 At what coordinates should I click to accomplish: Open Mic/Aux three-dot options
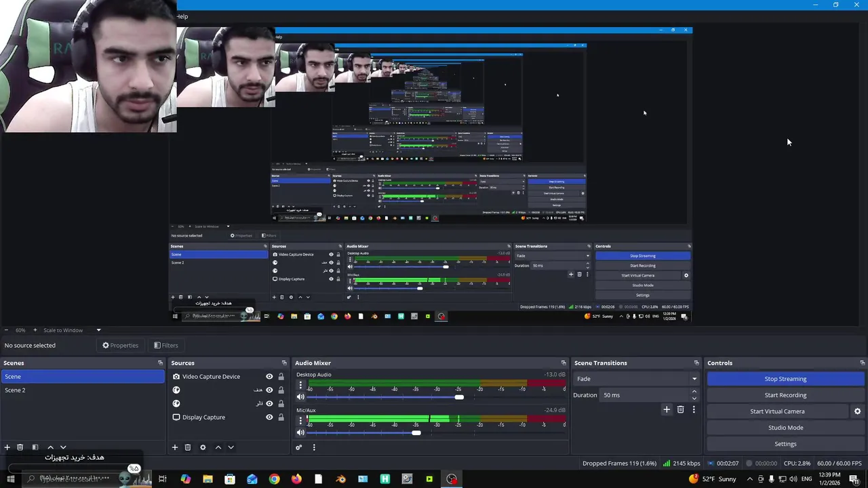(300, 421)
